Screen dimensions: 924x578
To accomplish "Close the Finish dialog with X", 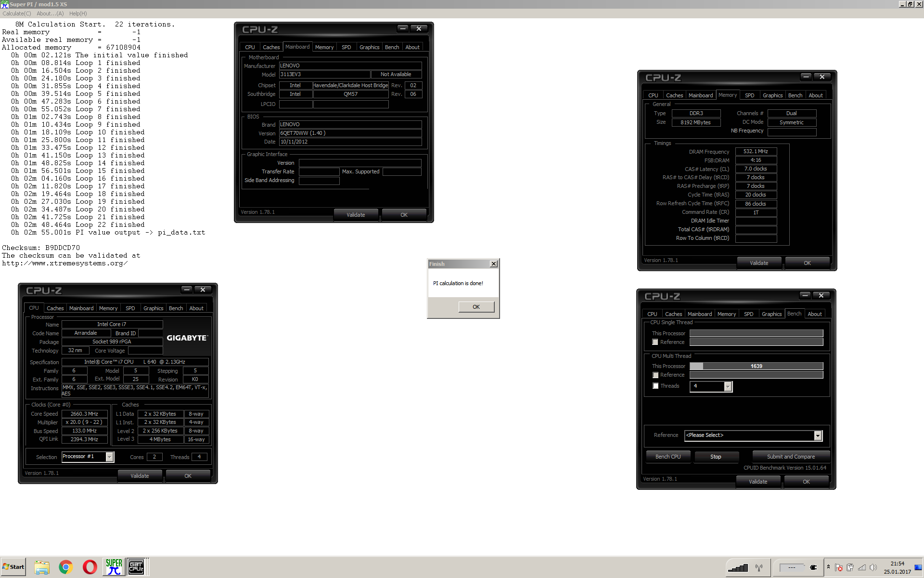I will [x=493, y=264].
